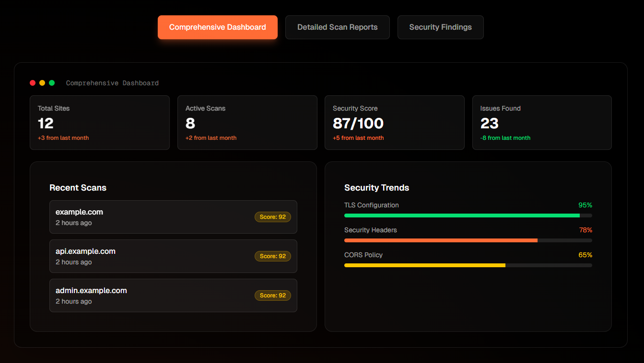Select the Score: 92 badge for example.com
This screenshot has height=363, width=644.
coord(272,216)
